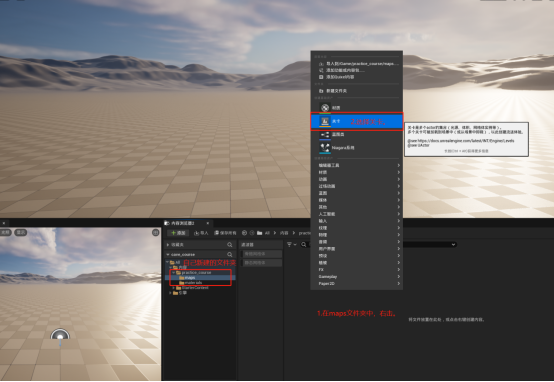Open the Paper2D submenu
Viewport: 554px width, 382px height.
(356, 283)
